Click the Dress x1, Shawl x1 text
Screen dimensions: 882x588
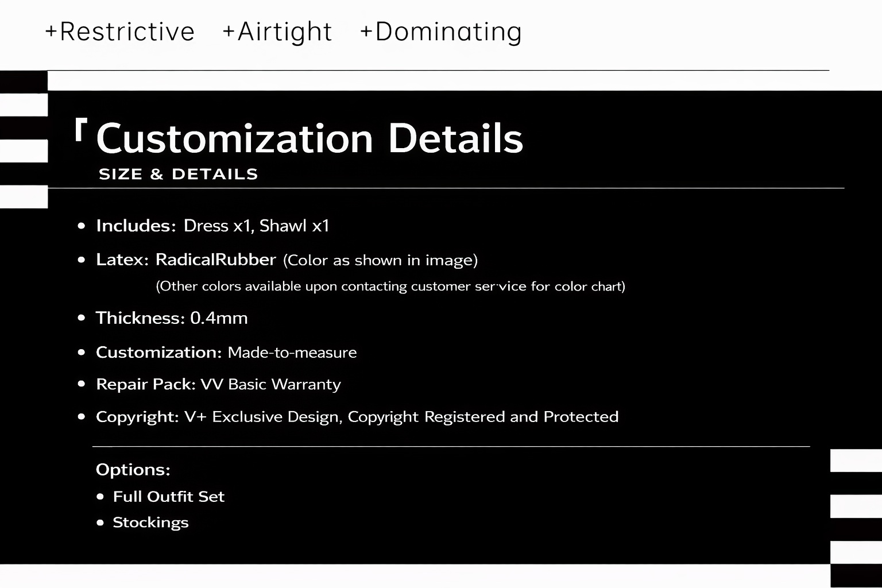(x=256, y=226)
